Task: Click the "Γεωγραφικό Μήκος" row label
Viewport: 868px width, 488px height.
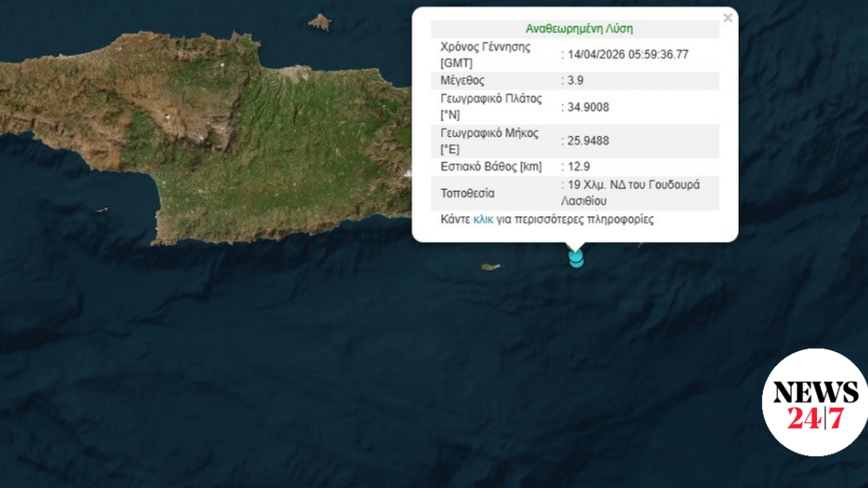Action: (490, 133)
